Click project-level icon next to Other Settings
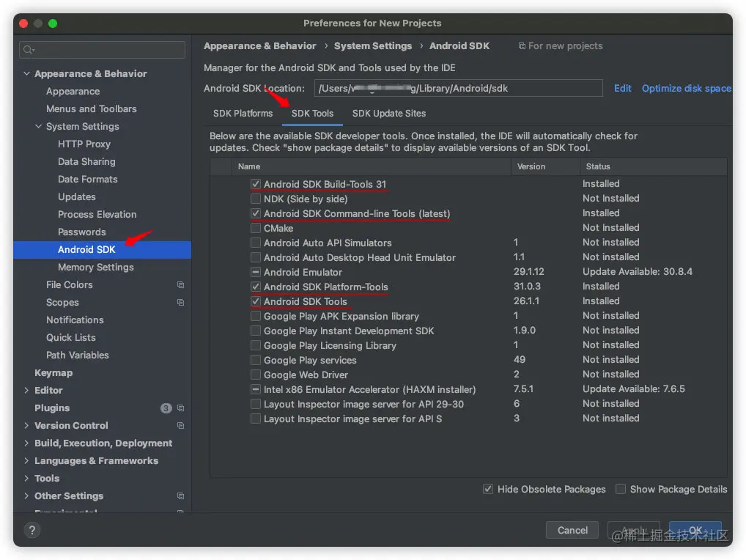The width and height of the screenshot is (746, 560). pos(180,495)
